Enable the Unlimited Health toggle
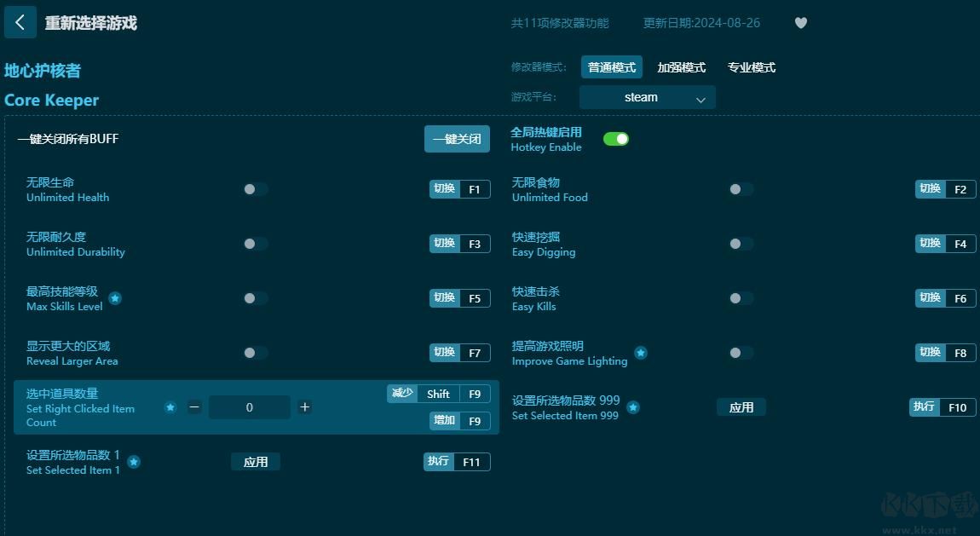The height and width of the screenshot is (536, 980). pos(255,189)
